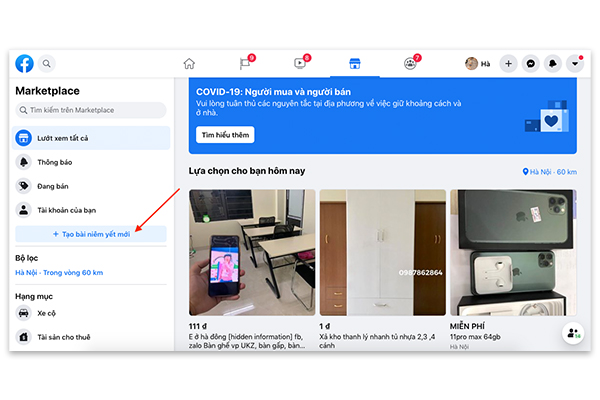The height and width of the screenshot is (400, 600).
Task: Click the Facebook logo
Action: (x=24, y=64)
